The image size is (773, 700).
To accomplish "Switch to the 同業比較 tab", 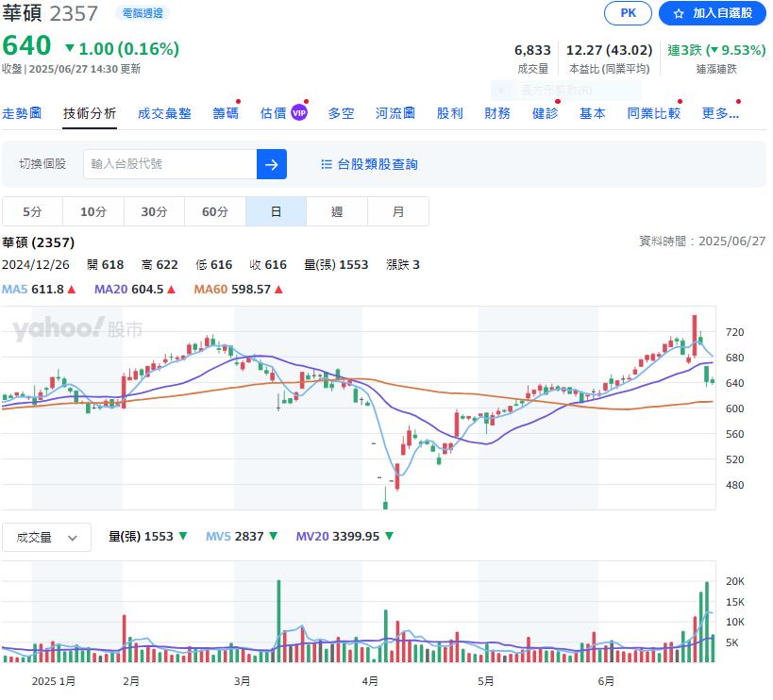I will (654, 113).
